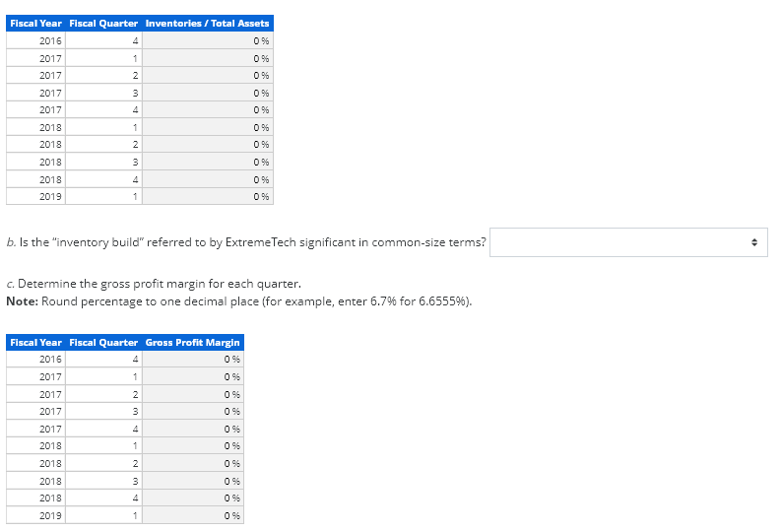Click Gross Profit Margin field for 2017 Q1
Image resolution: width=781 pixels, height=532 pixels.
click(193, 376)
